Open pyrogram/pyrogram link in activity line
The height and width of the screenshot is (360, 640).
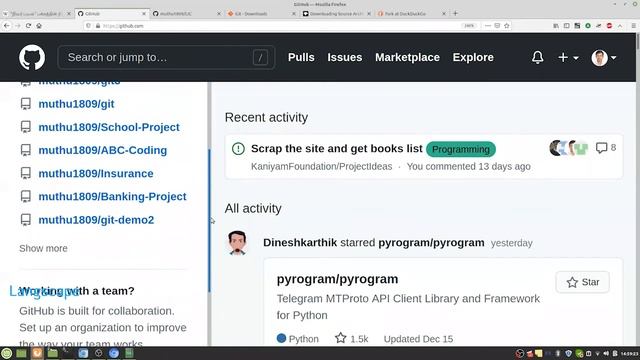(431, 243)
